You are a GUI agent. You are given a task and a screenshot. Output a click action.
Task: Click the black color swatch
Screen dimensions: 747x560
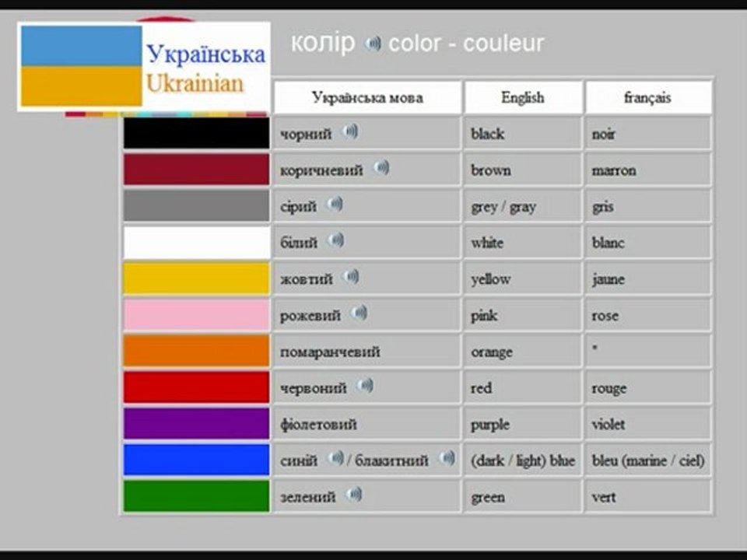point(196,133)
